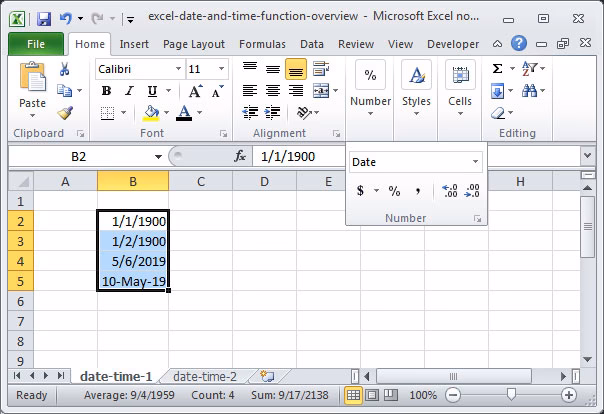Toggle Bold formatting
This screenshot has width=604, height=414.
tap(106, 91)
